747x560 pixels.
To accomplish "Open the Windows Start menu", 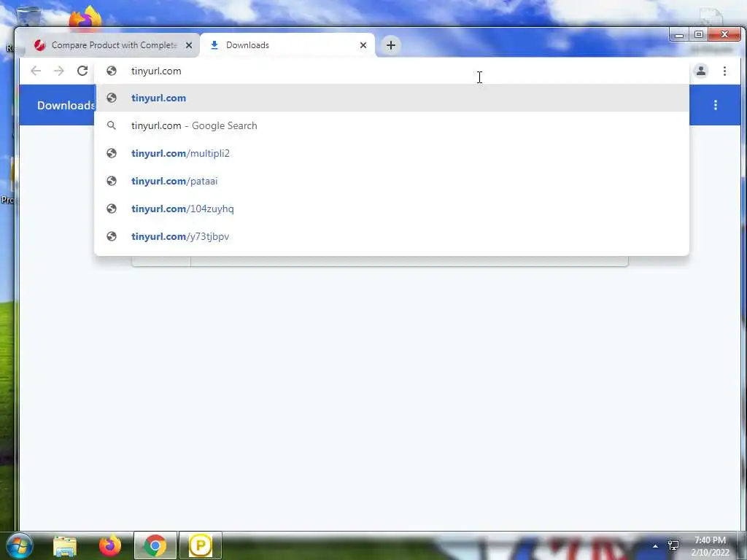I will [20, 545].
